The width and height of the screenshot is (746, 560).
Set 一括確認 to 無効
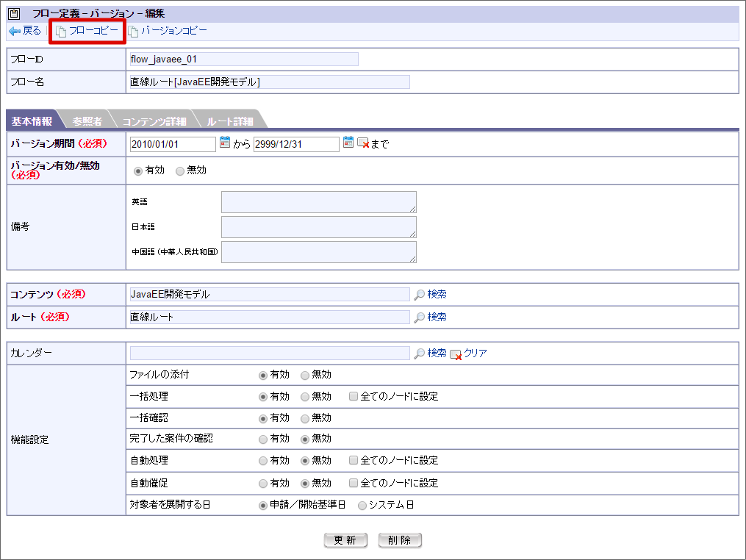(x=305, y=419)
